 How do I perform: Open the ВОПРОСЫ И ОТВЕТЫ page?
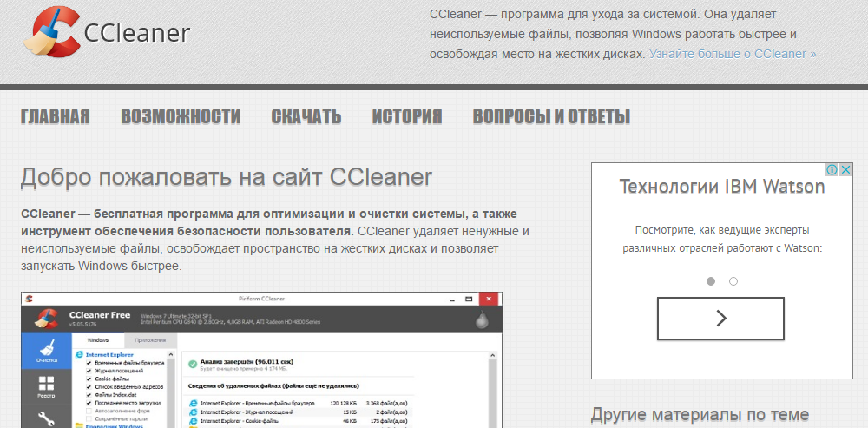point(551,116)
